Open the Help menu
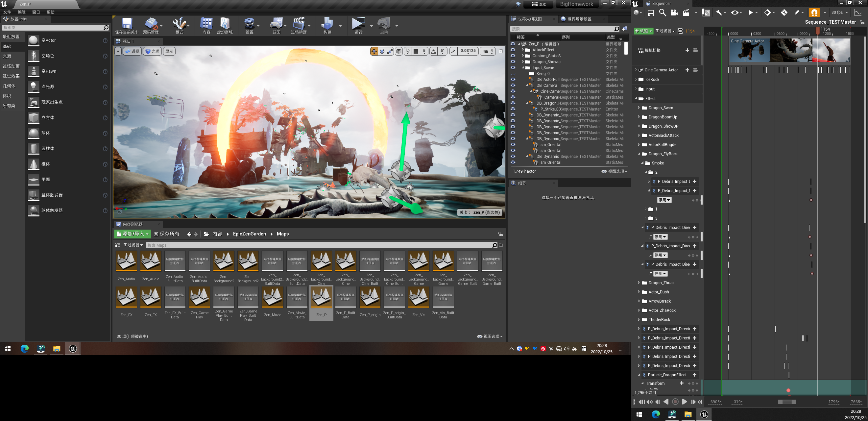Viewport: 868px width, 421px height. pyautogui.click(x=51, y=12)
